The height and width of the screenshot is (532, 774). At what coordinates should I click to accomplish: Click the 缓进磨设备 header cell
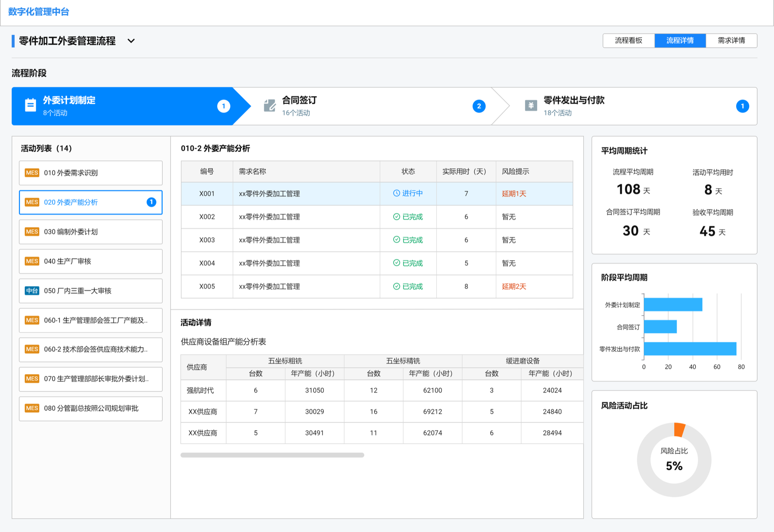tap(522, 361)
